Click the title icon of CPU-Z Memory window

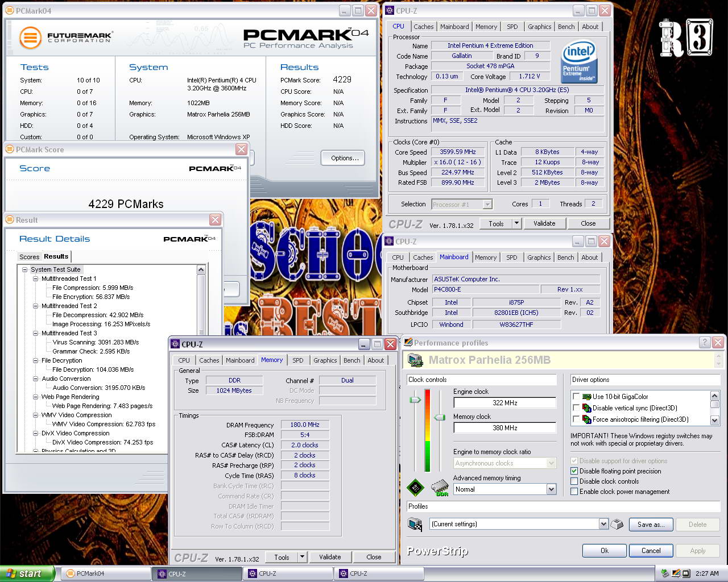coord(175,344)
